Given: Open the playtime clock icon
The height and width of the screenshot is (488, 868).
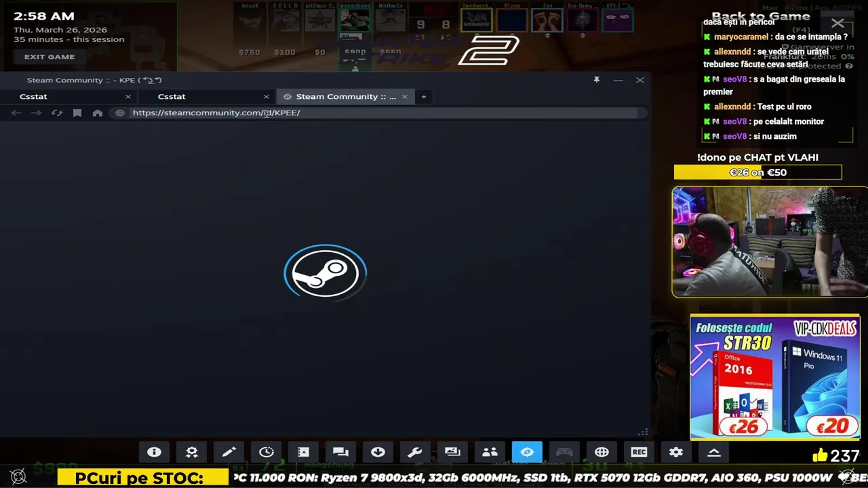Looking at the screenshot, I should pyautogui.click(x=267, y=452).
